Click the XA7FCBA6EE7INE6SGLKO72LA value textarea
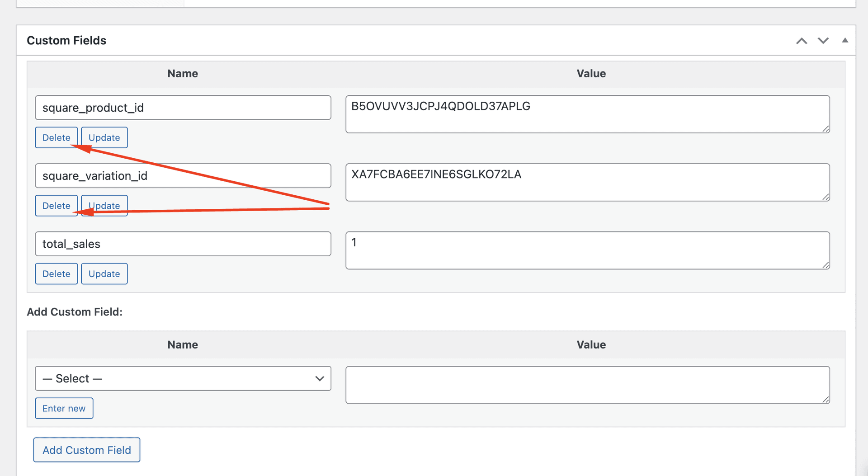Screen dimensions: 868x476 tap(587, 182)
